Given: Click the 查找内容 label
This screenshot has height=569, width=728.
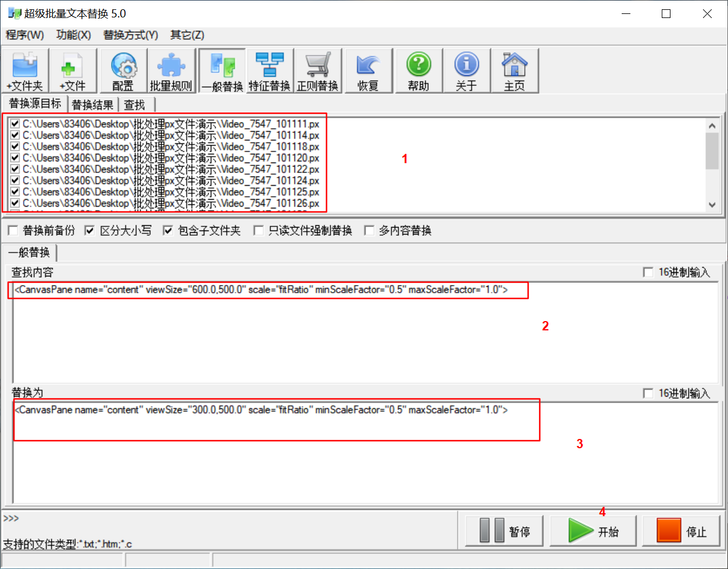Looking at the screenshot, I should point(33,272).
